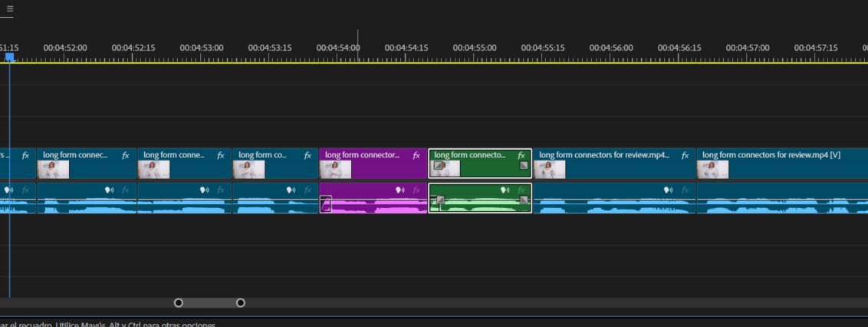
Task: Select the blue playhead handle on the ruler
Action: click(9, 57)
